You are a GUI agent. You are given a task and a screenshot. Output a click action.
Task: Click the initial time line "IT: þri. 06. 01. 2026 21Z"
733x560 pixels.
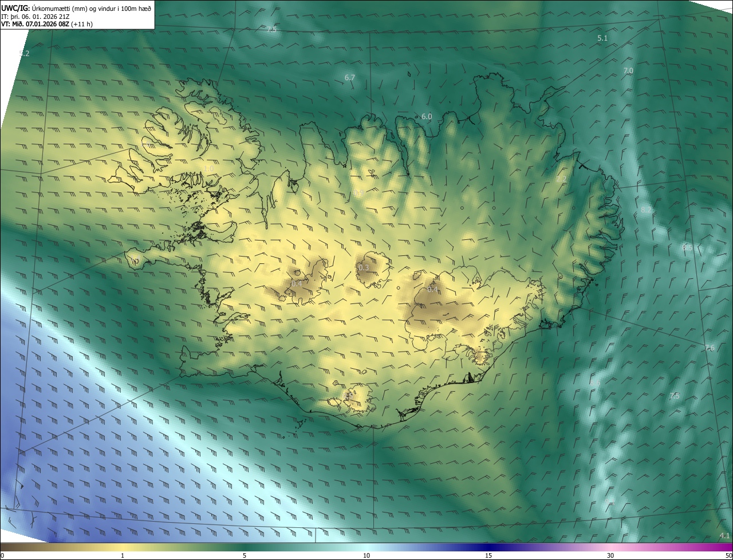(36, 16)
